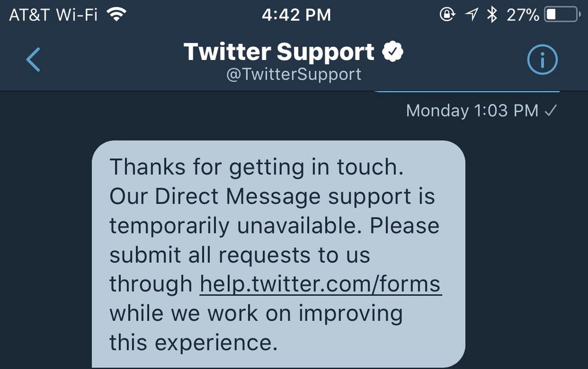Tap the rotation lock status icon
Viewport: 588px width, 369px height.
point(447,15)
